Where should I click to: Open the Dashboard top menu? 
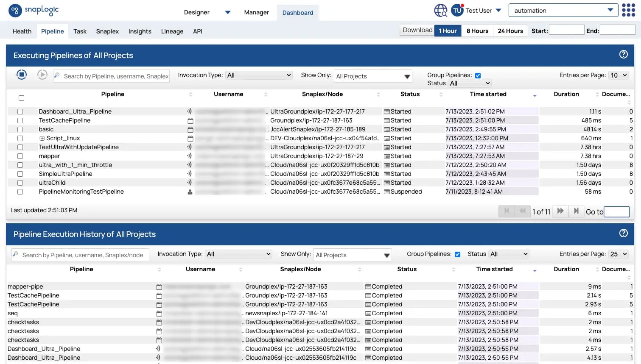[x=298, y=13]
